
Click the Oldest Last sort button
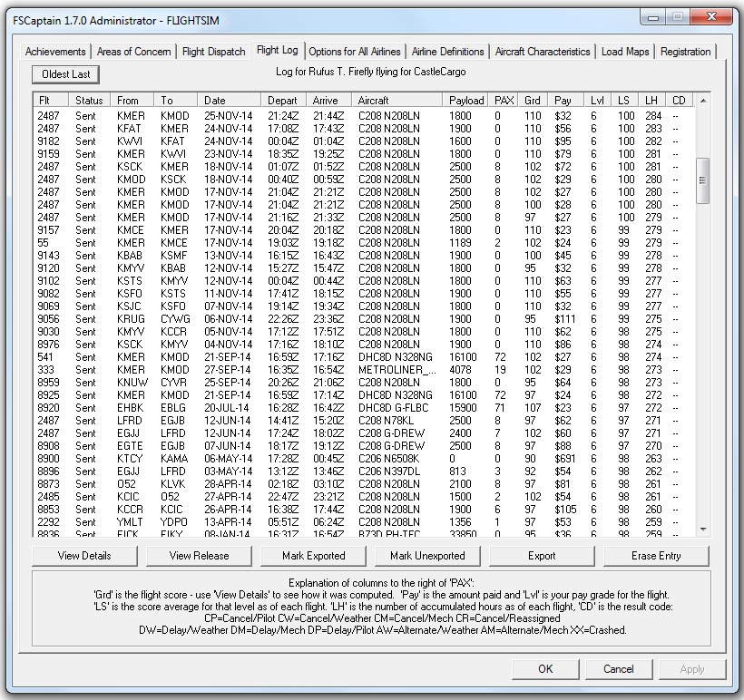pos(65,74)
